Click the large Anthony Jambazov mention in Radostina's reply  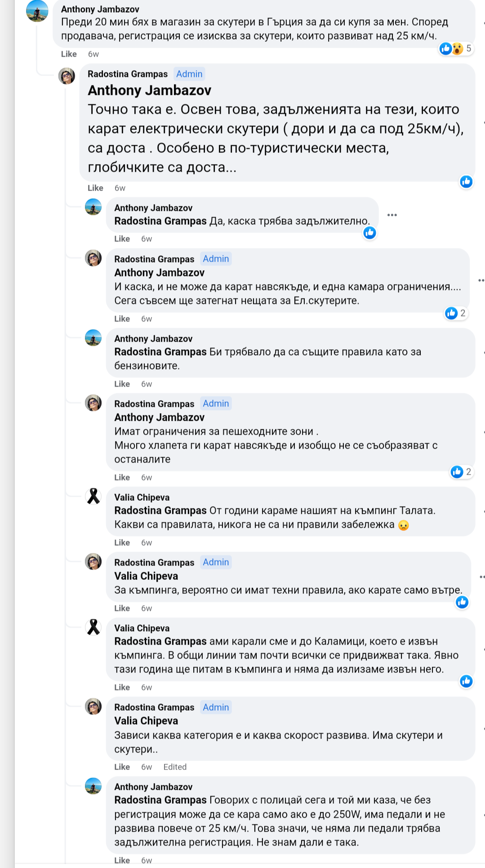[x=149, y=90]
